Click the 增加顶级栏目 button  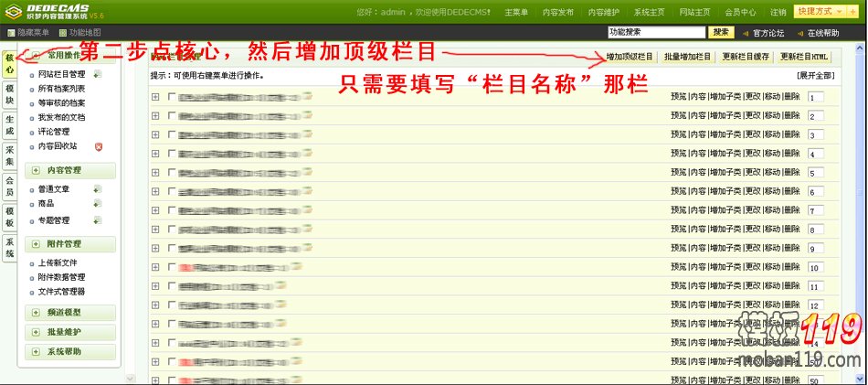pos(630,57)
